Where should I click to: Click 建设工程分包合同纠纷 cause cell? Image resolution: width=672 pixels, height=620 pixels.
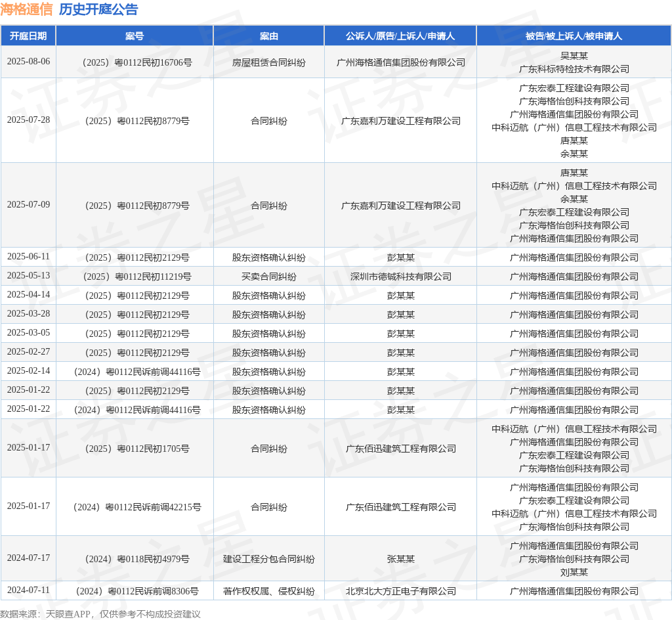pos(268,559)
